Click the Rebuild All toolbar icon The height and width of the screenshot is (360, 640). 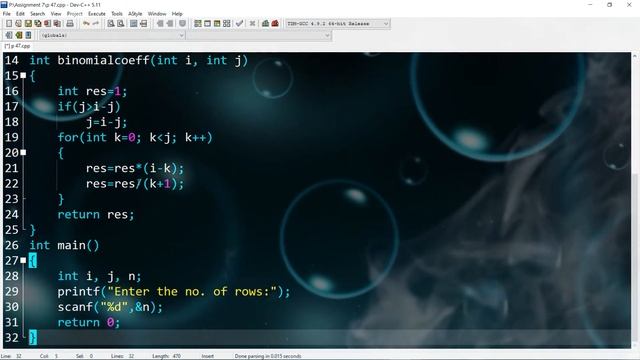227,24
